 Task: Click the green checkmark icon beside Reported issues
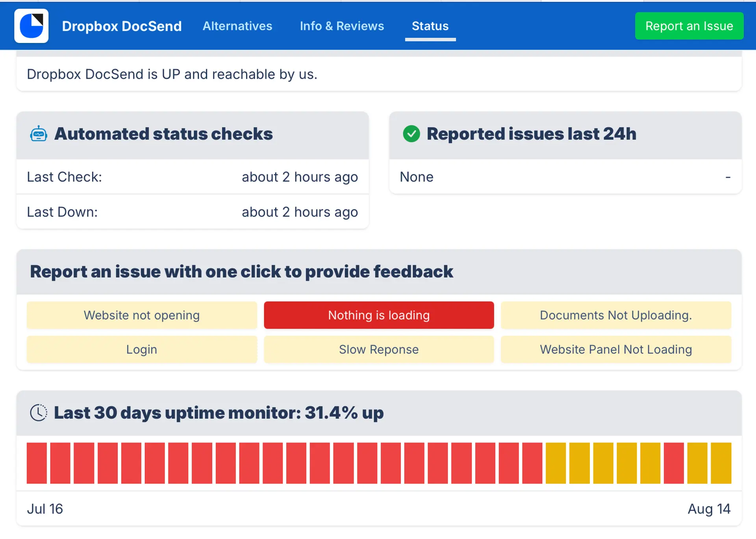tap(411, 134)
